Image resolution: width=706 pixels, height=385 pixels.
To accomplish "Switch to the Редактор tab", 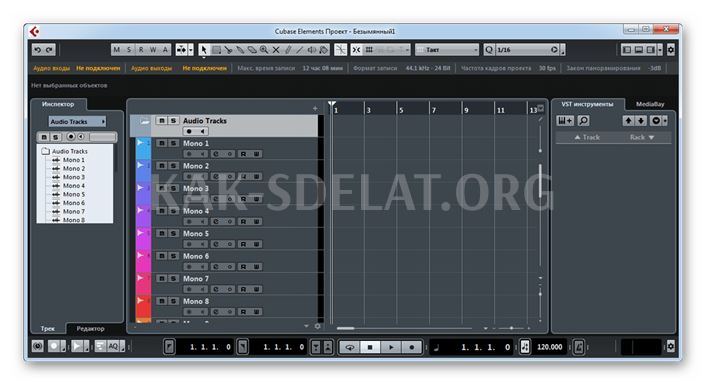I will pos(90,329).
